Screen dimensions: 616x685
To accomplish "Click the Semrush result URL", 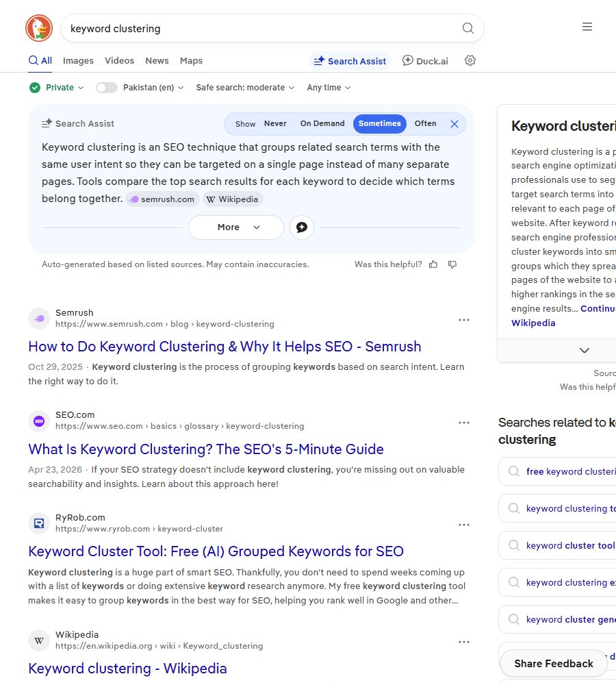I will click(x=164, y=324).
